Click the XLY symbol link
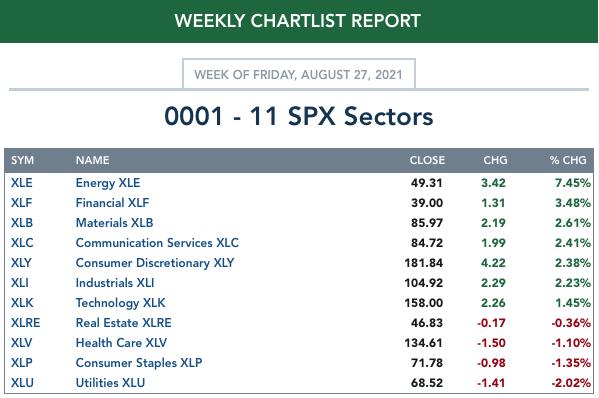This screenshot has height=398, width=599. pos(21,263)
